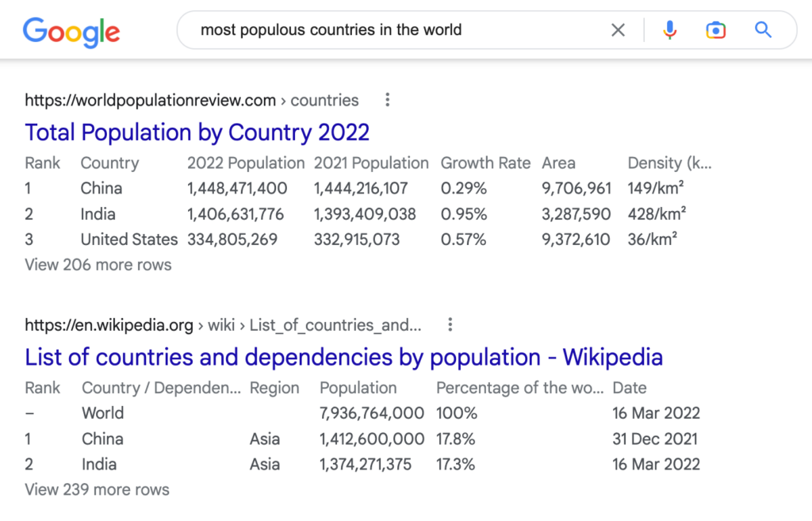
Task: Select China in the Wikipedia table
Action: (102, 439)
